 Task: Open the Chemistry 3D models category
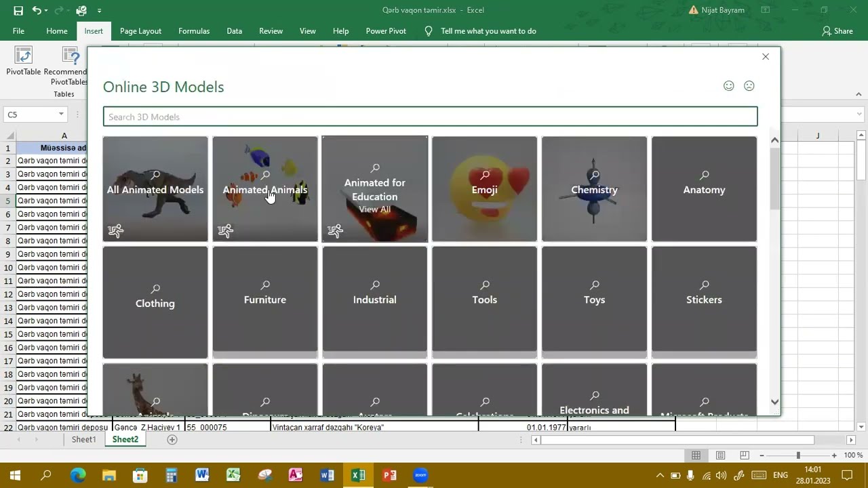(594, 189)
